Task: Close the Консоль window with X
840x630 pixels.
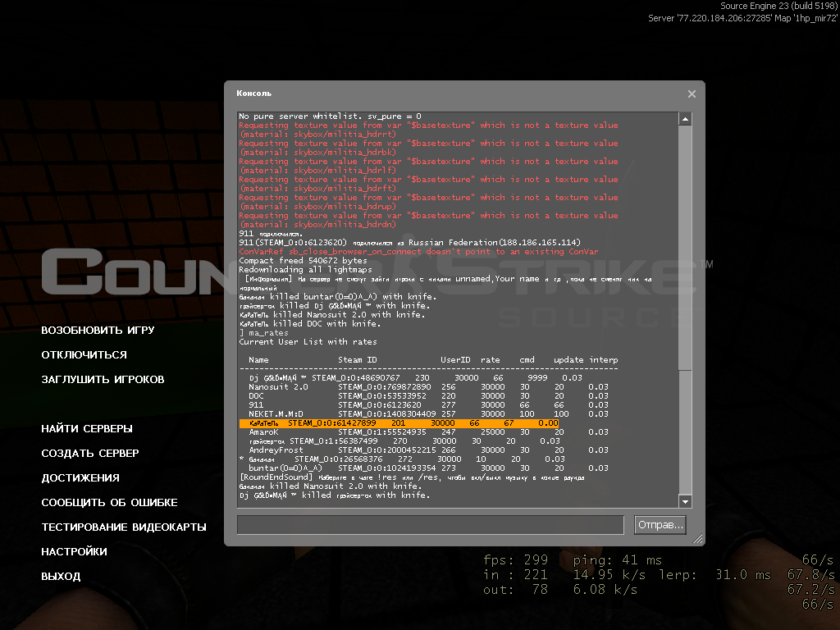Action: [x=692, y=94]
